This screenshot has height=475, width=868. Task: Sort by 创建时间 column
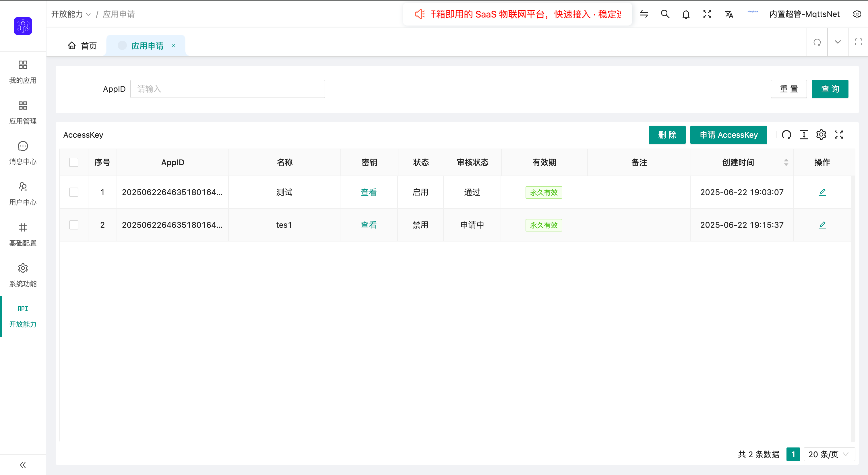pos(786,162)
